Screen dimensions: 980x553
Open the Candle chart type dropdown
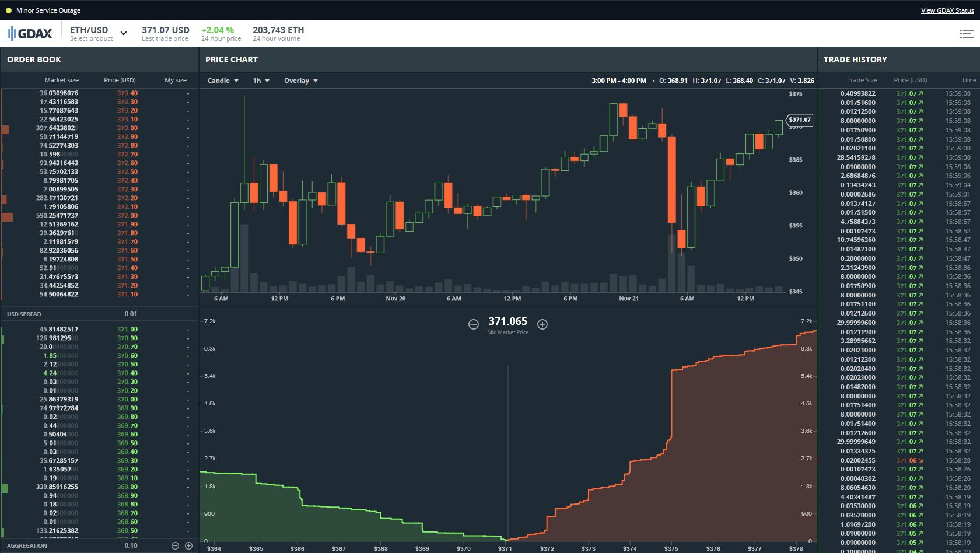point(223,80)
